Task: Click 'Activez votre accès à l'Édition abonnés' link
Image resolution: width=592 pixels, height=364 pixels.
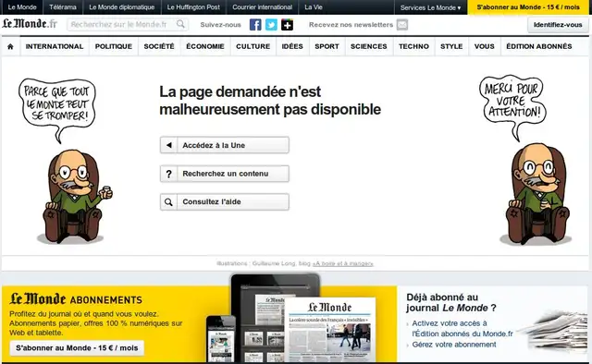Action: click(x=462, y=329)
